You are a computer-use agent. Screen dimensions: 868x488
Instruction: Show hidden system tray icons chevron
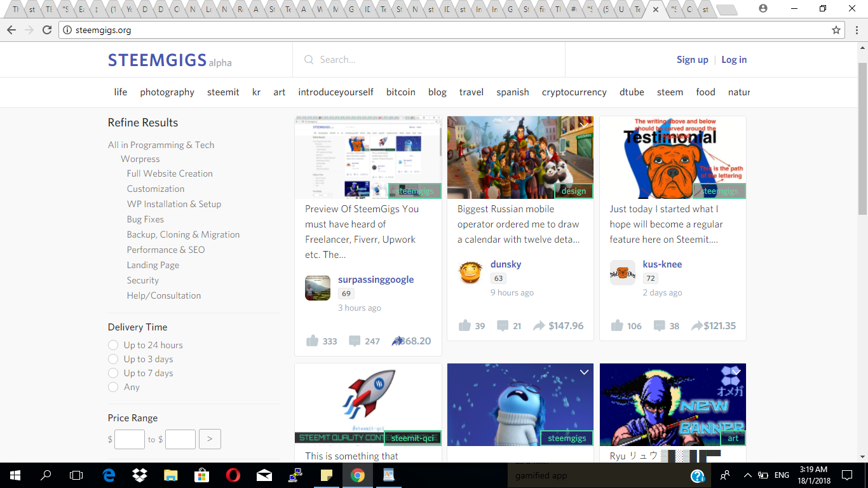[747, 475]
